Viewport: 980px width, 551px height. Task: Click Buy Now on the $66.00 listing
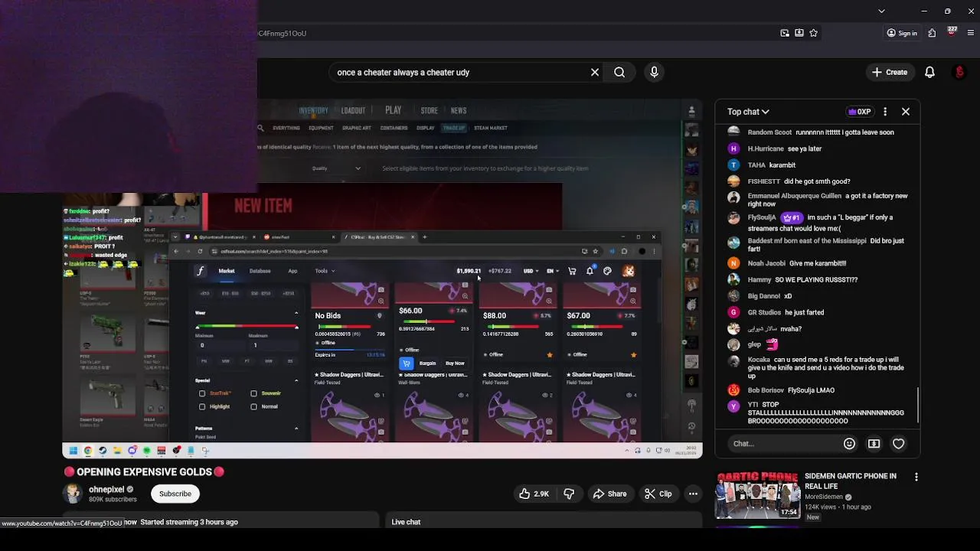455,364
